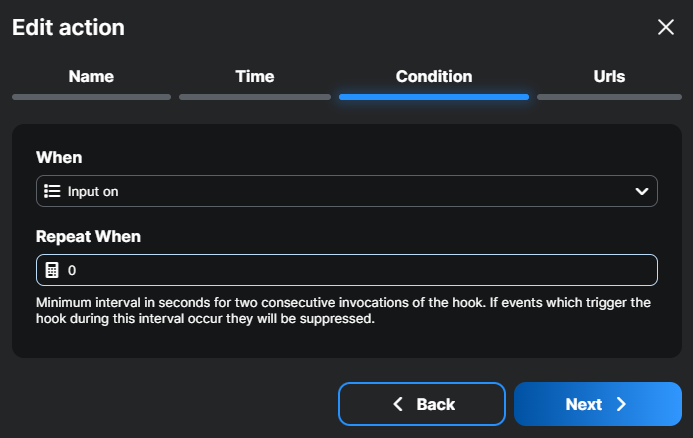The width and height of the screenshot is (693, 438).
Task: Click the list icon in the When field
Action: (x=53, y=191)
